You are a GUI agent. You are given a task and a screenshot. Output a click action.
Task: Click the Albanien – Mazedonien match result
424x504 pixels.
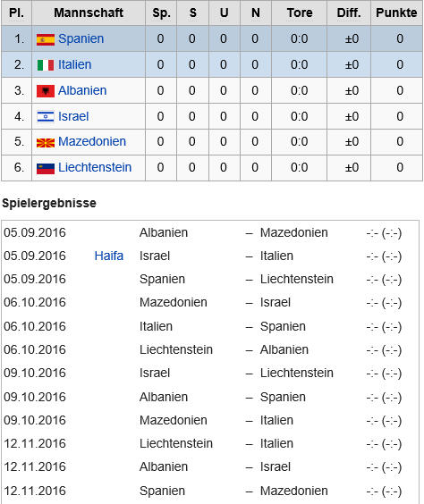[x=384, y=233]
